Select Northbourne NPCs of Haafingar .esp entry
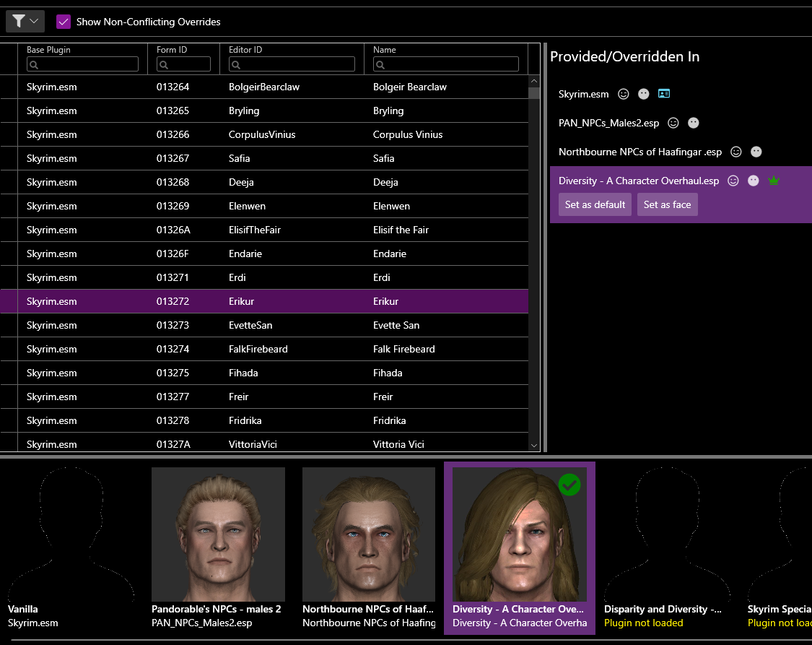The image size is (812, 645). pyautogui.click(x=640, y=152)
